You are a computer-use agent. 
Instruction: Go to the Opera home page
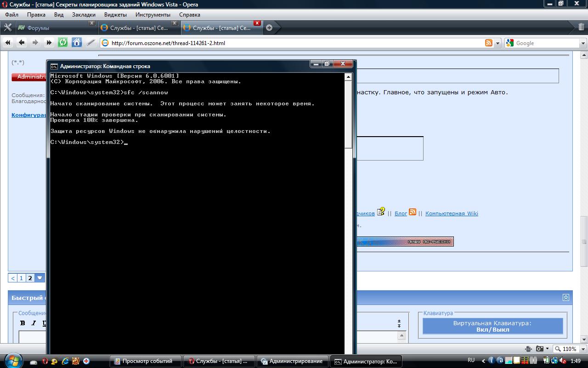coord(77,43)
